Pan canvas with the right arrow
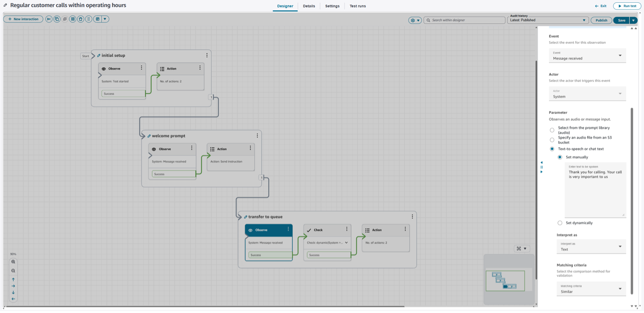Image resolution: width=644 pixels, height=313 pixels. [13, 286]
